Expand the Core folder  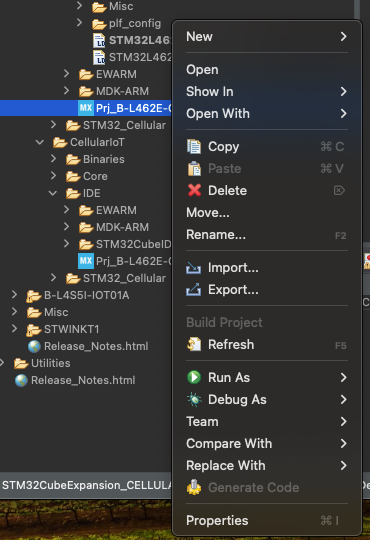(53, 176)
